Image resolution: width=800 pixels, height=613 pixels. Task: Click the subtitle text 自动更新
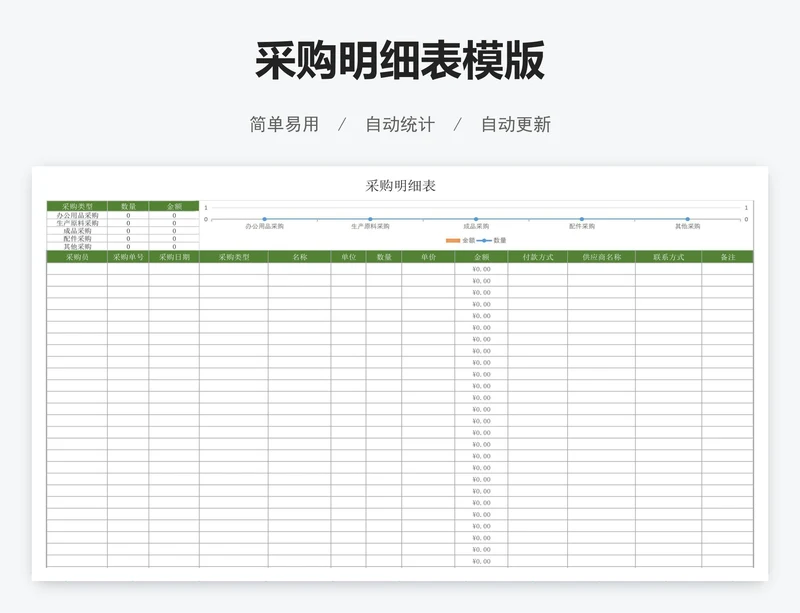click(516, 125)
